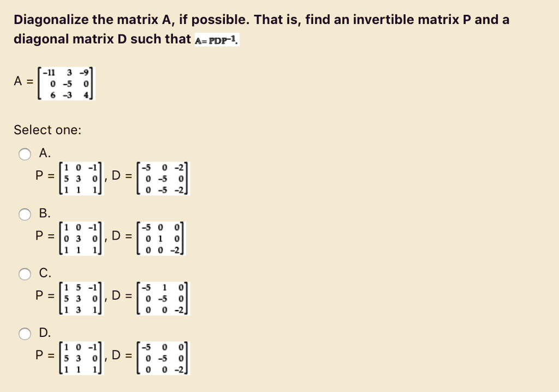
Task: Click the option C label
Action: pyautogui.click(x=44, y=274)
